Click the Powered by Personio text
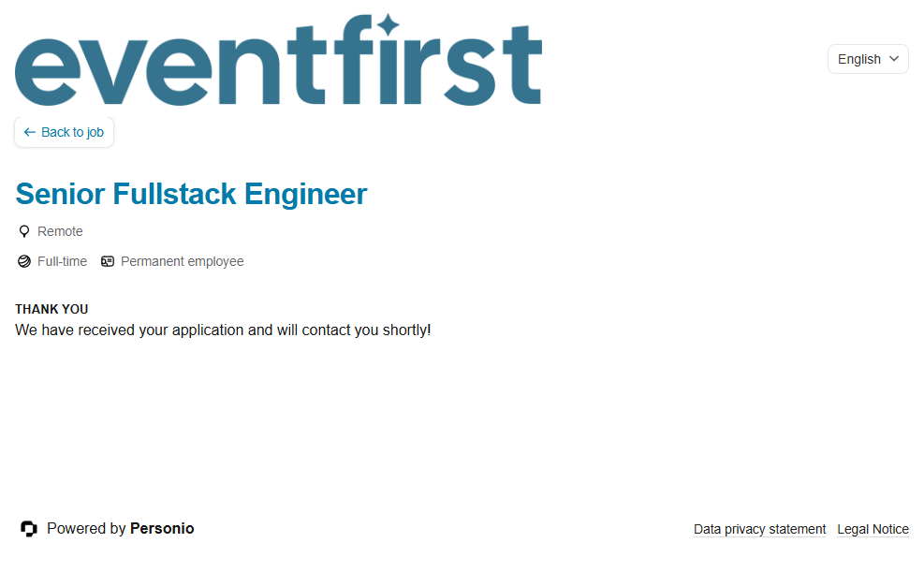 coord(86,529)
